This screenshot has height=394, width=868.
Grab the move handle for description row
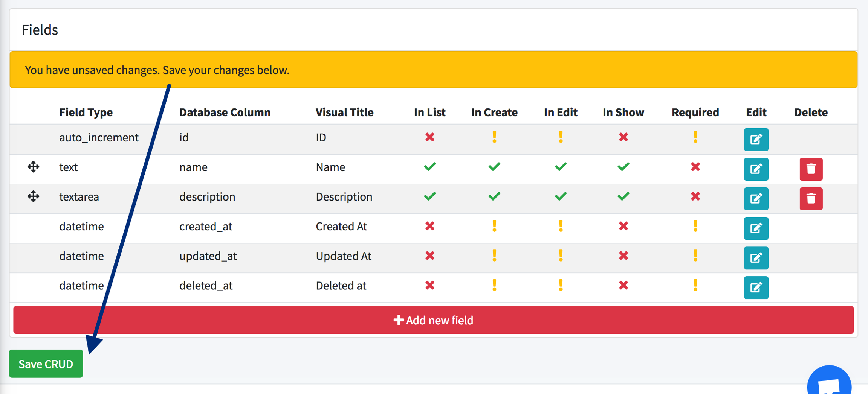[x=33, y=196]
